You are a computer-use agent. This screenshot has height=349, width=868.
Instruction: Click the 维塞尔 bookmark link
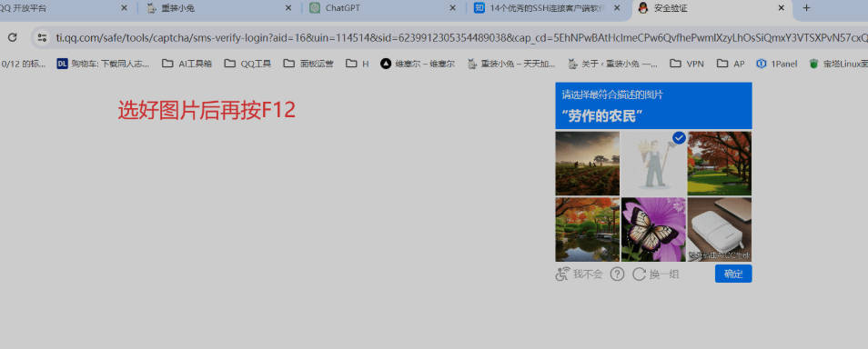(x=418, y=64)
